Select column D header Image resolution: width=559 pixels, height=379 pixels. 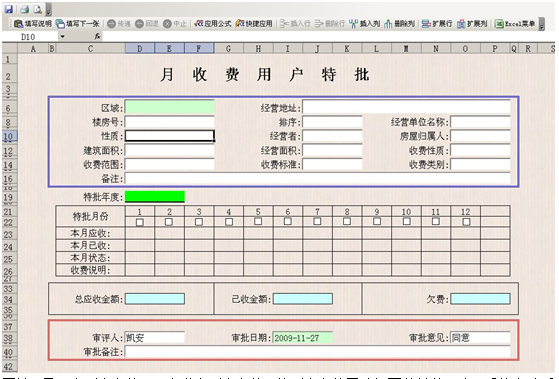pyautogui.click(x=140, y=48)
